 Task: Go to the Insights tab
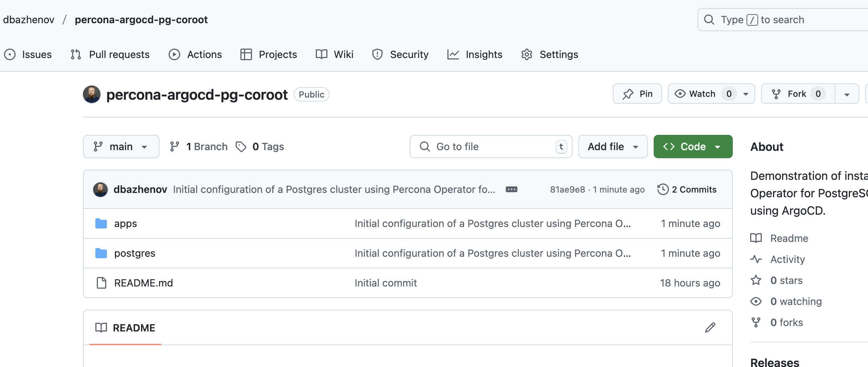click(x=475, y=54)
